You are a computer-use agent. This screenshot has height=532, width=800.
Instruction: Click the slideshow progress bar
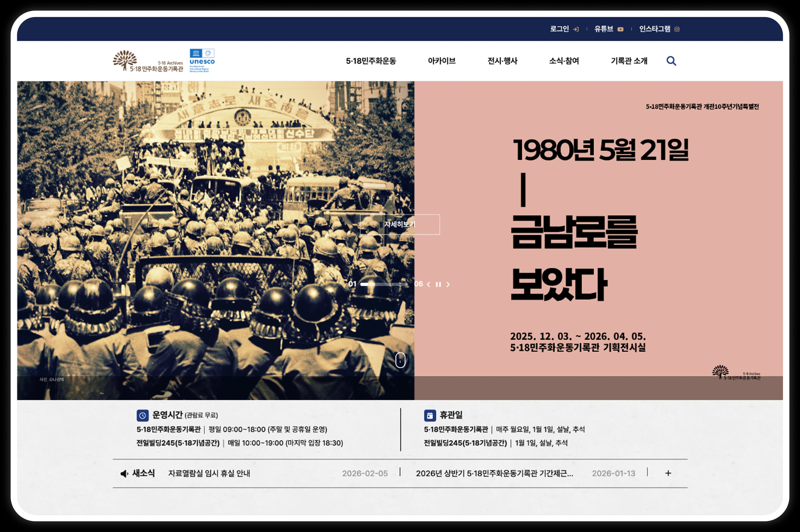[384, 284]
